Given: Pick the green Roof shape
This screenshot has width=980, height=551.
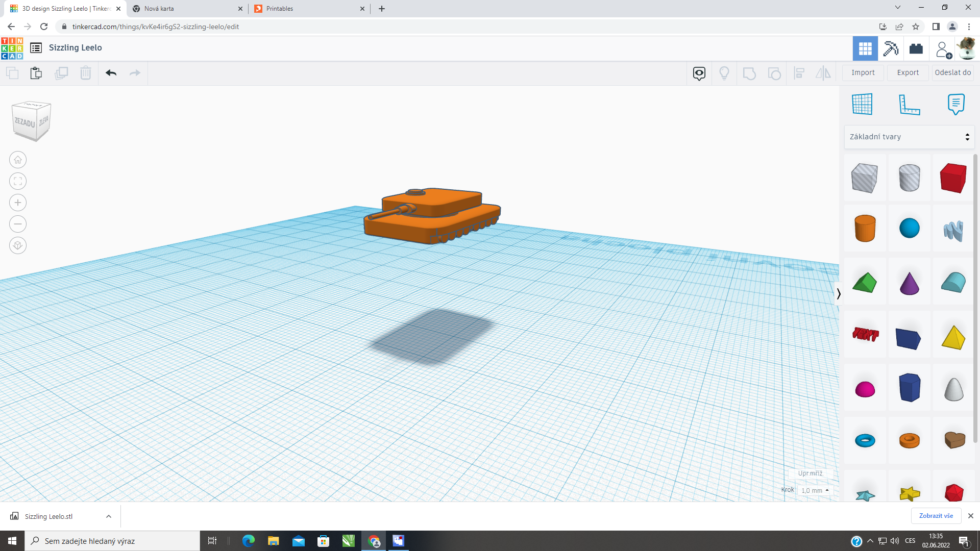Looking at the screenshot, I should point(865,283).
